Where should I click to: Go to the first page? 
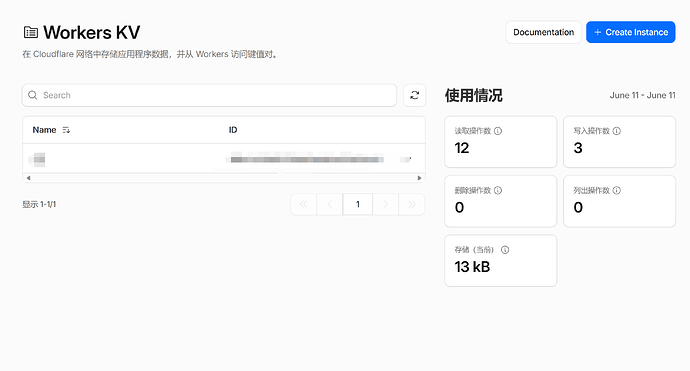pos(304,204)
